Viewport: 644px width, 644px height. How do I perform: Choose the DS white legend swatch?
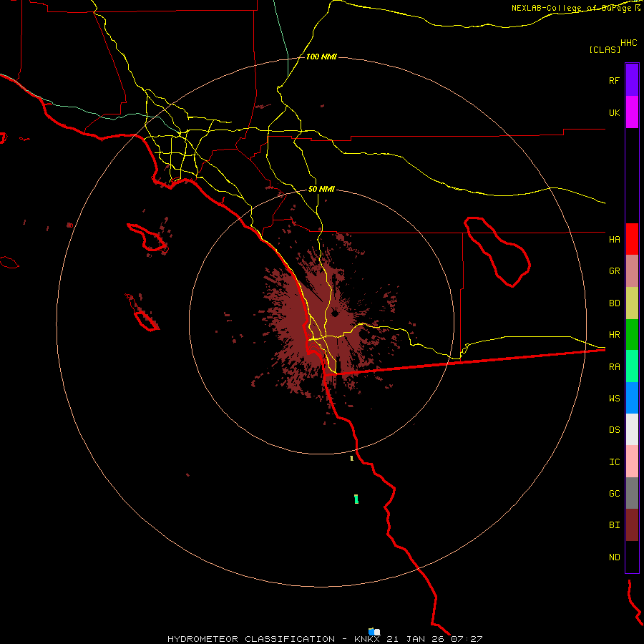point(632,429)
